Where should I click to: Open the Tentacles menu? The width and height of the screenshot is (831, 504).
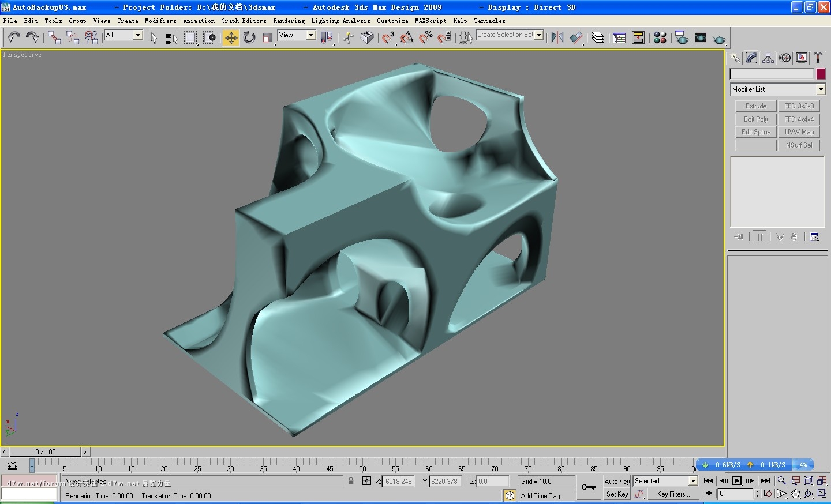point(489,21)
